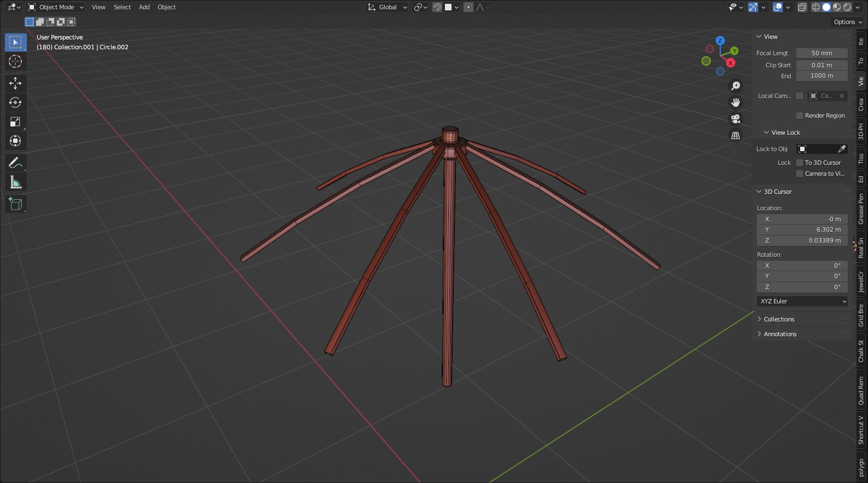Click the Z axis on navigation gizmo
This screenshot has width=868, height=483.
720,41
